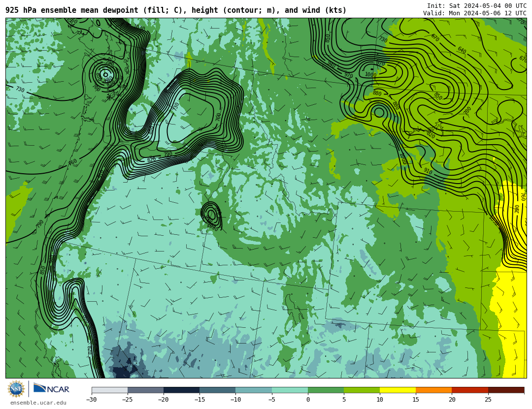Click the 'Valid: Mon 2024-05-06 12 UTC' text
532x409 pixels.
(x=475, y=13)
